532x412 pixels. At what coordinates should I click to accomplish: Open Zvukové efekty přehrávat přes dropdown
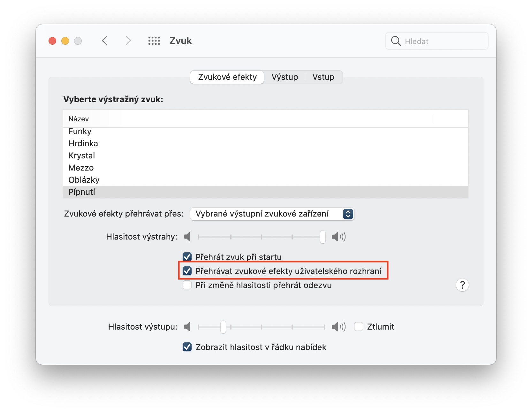click(272, 214)
